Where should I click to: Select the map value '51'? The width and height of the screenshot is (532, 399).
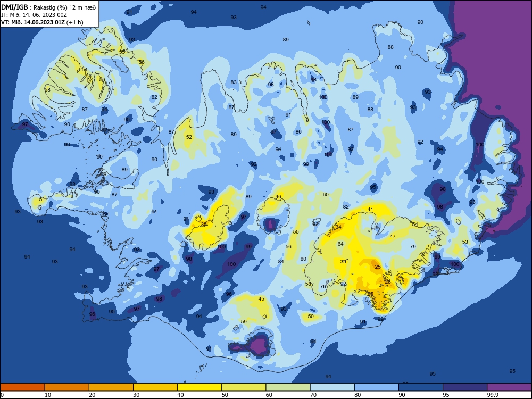point(42,199)
